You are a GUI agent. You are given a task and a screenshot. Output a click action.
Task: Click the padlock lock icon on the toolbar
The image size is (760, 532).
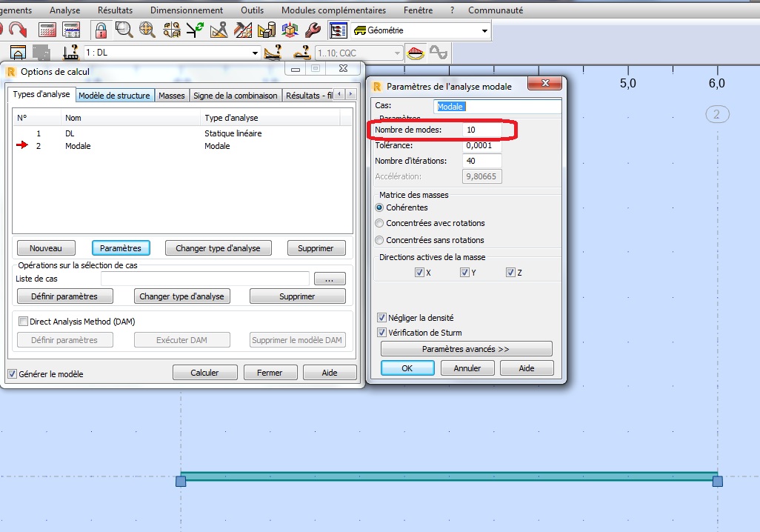101,30
